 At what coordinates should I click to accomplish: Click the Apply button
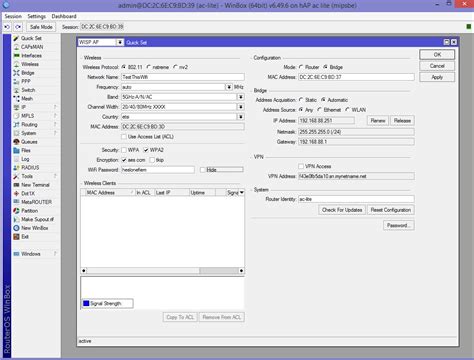coord(437,77)
